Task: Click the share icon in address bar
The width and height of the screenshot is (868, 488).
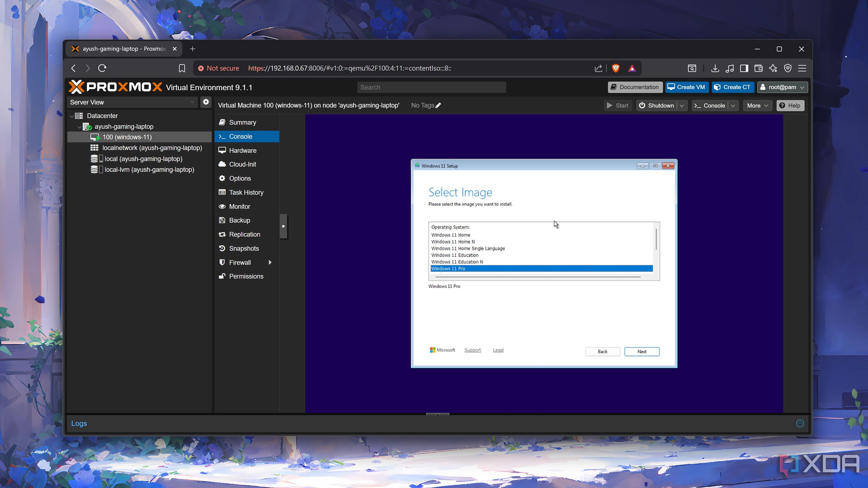Action: pos(598,68)
